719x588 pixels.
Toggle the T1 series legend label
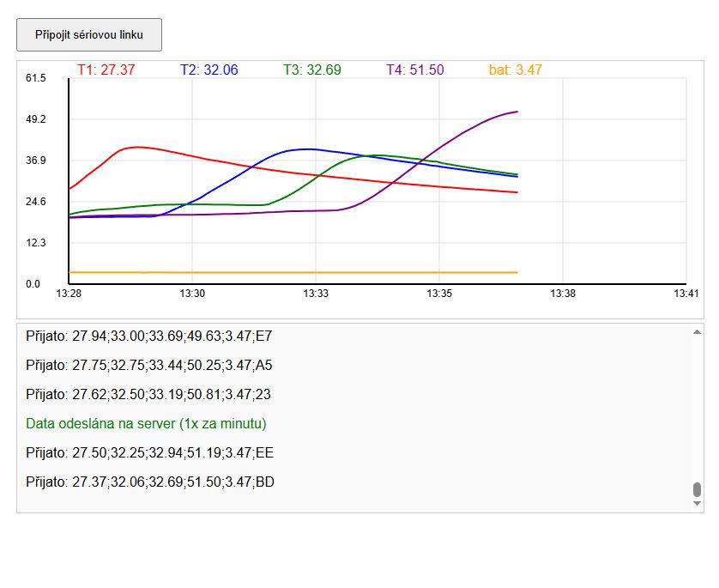(x=106, y=70)
